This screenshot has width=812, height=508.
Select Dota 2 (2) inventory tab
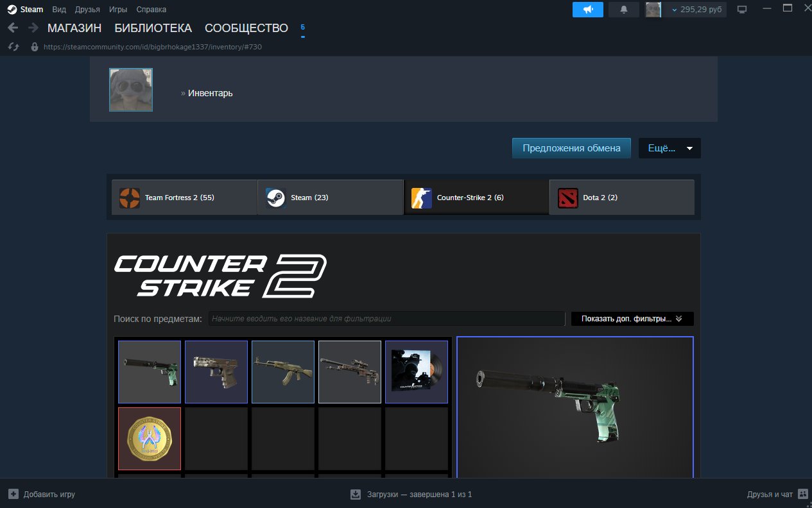pyautogui.click(x=622, y=198)
